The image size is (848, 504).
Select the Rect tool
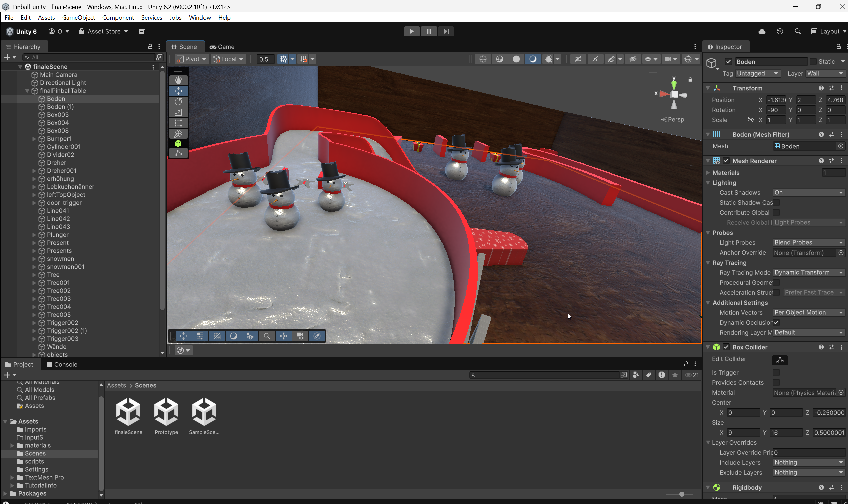(178, 123)
